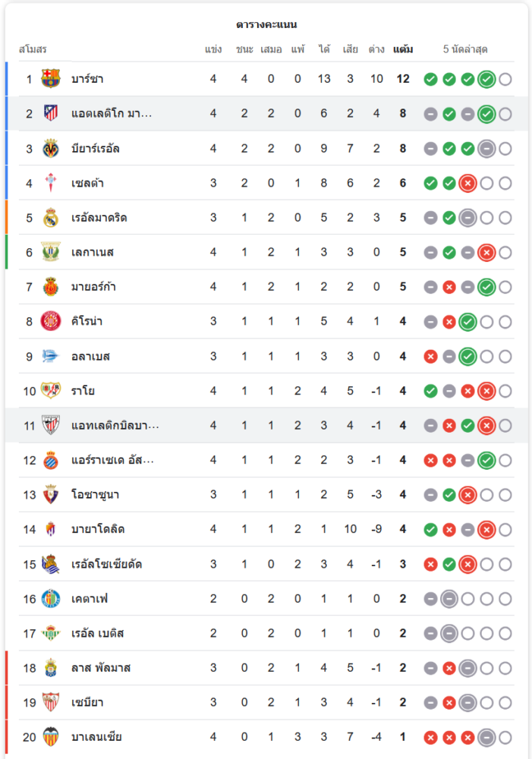This screenshot has height=759, width=532.
Task: Click the สโมสร club column header
Action: pos(33,49)
